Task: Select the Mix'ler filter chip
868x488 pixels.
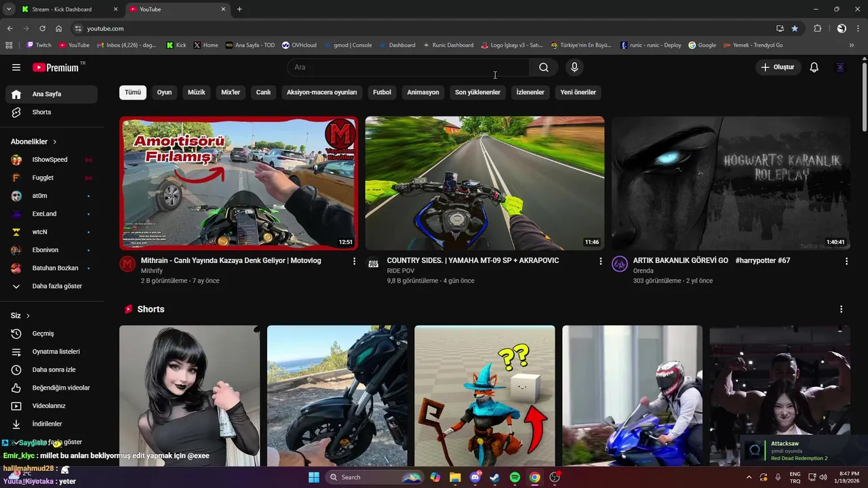Action: pos(231,92)
